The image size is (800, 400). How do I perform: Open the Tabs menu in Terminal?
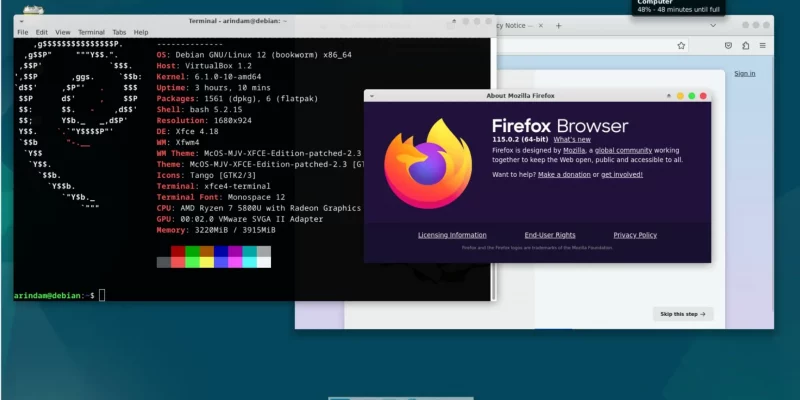(119, 32)
